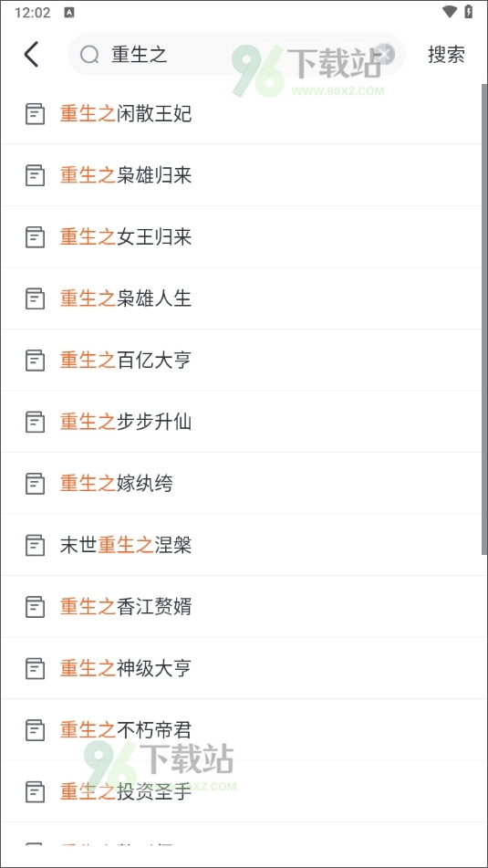
Task: Tap the Wi-Fi status icon
Action: [x=450, y=12]
